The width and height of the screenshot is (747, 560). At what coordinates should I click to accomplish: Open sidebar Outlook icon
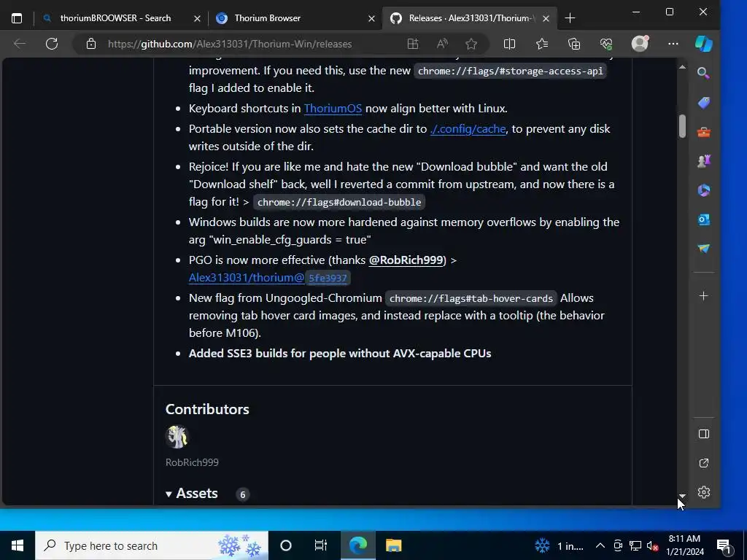point(704,219)
